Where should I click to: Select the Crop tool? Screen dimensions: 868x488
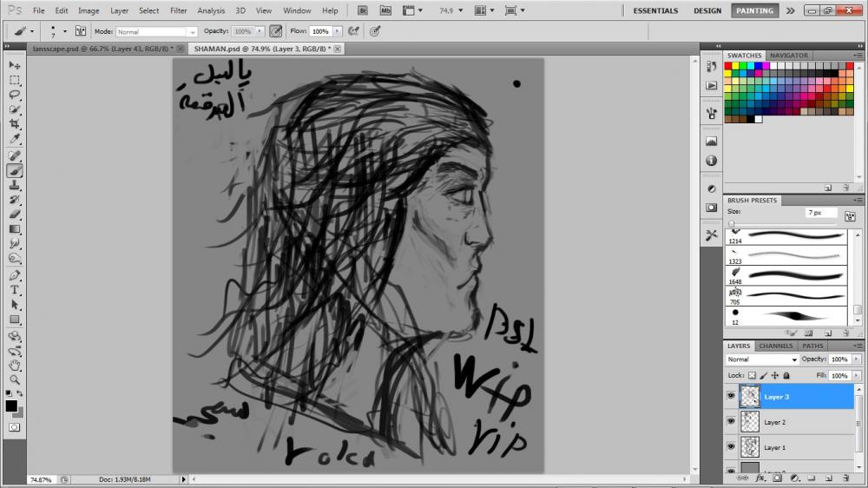pyautogui.click(x=15, y=124)
